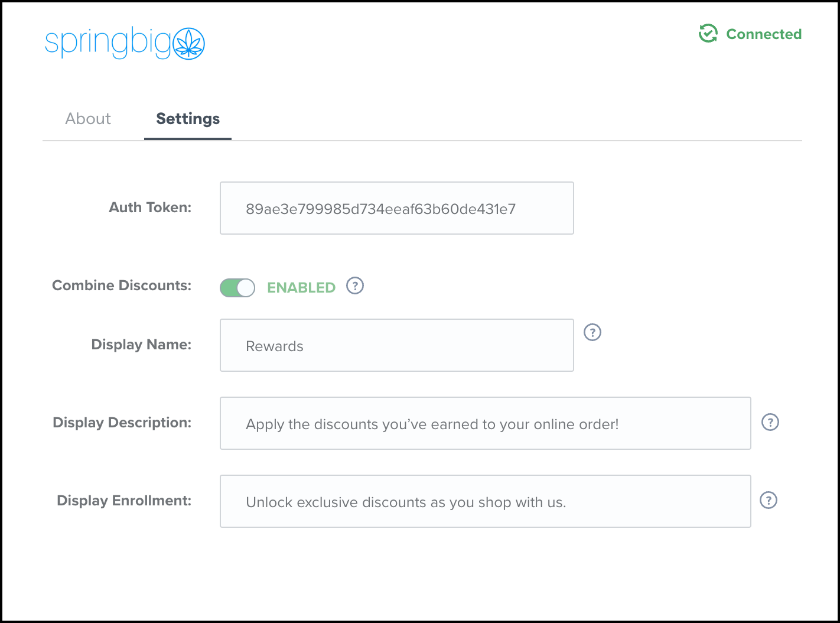
Task: Open the Combine Discounts help tooltip icon
Action: click(354, 285)
